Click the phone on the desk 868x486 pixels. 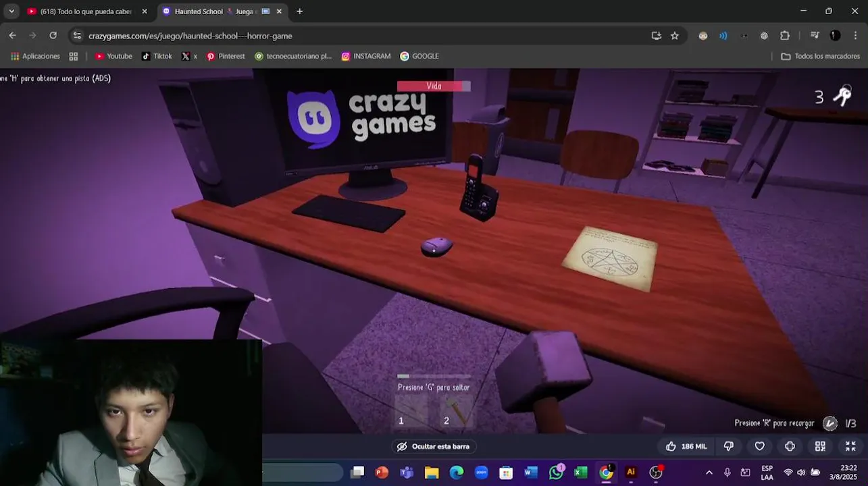(478, 188)
